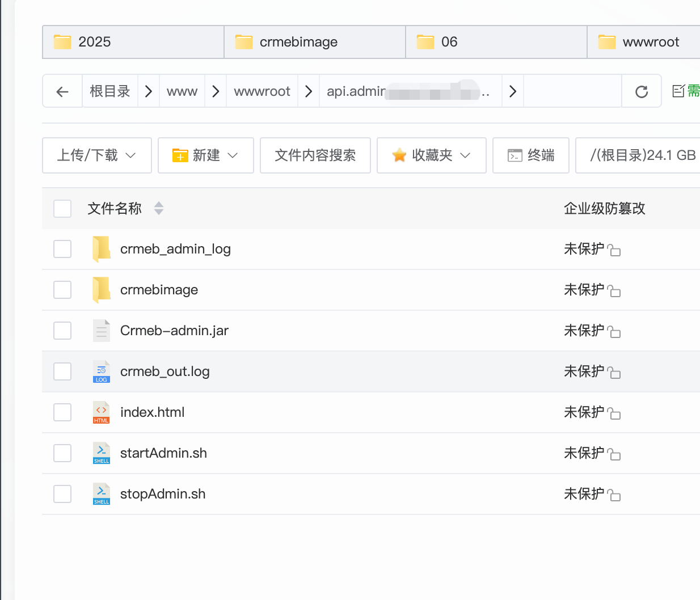Open the 收藏夹 dropdown
Viewport: 700px width, 600px height.
pyautogui.click(x=432, y=155)
